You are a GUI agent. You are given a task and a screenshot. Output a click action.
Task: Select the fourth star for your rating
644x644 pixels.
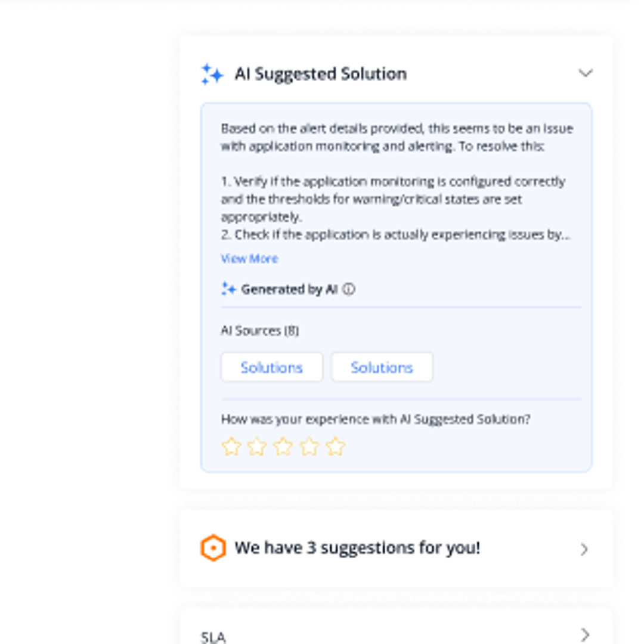(309, 446)
